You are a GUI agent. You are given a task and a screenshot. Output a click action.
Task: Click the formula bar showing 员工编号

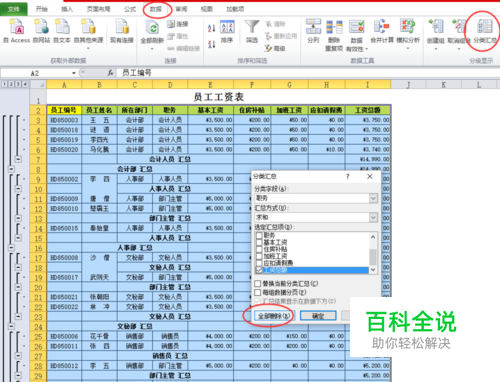308,73
